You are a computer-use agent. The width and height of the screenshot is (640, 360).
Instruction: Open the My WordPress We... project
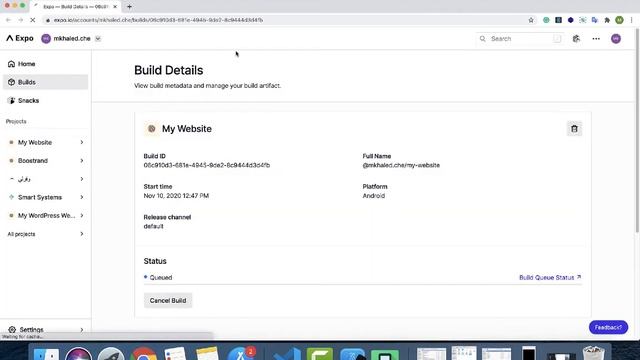coord(46,216)
